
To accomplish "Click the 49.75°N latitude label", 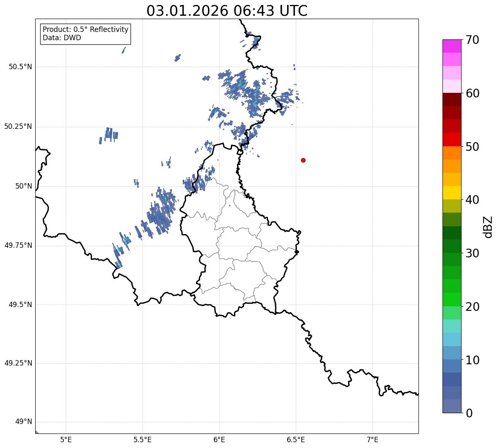I will 18,245.
